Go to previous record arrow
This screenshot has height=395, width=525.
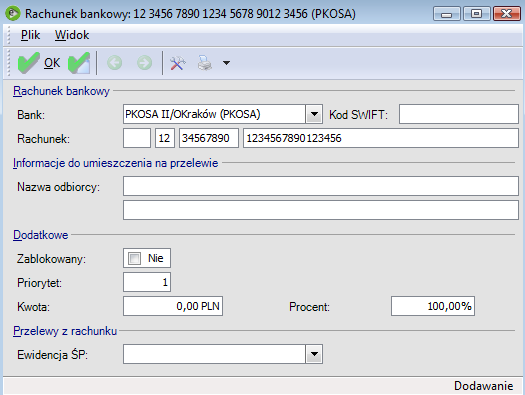(x=115, y=63)
